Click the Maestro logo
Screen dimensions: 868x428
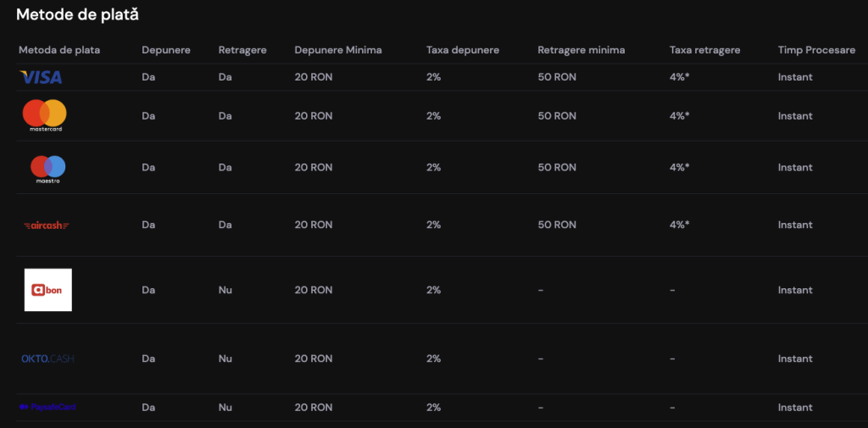point(47,169)
